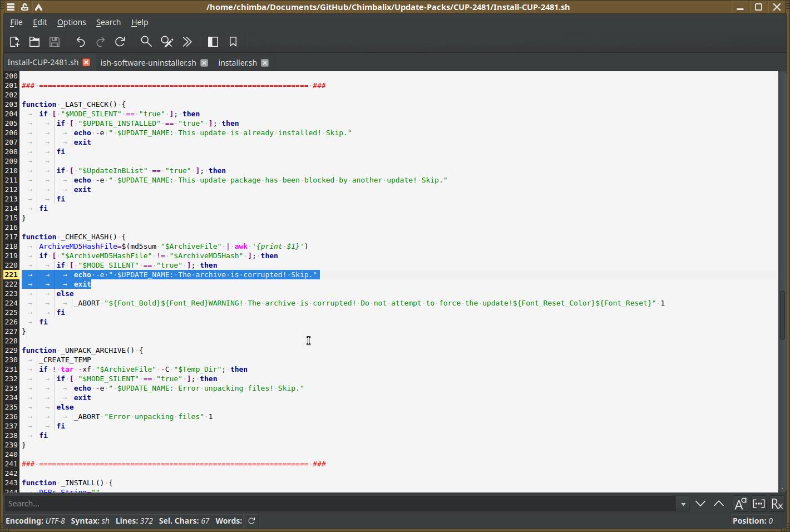The width and height of the screenshot is (790, 532).
Task: Toggle the side-pane icon in the toolbar
Action: point(213,42)
